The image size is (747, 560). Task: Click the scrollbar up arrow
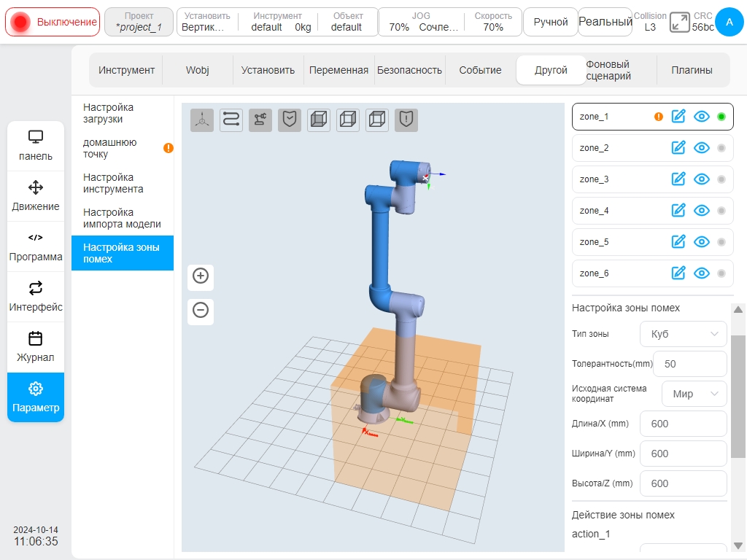pyautogui.click(x=738, y=309)
